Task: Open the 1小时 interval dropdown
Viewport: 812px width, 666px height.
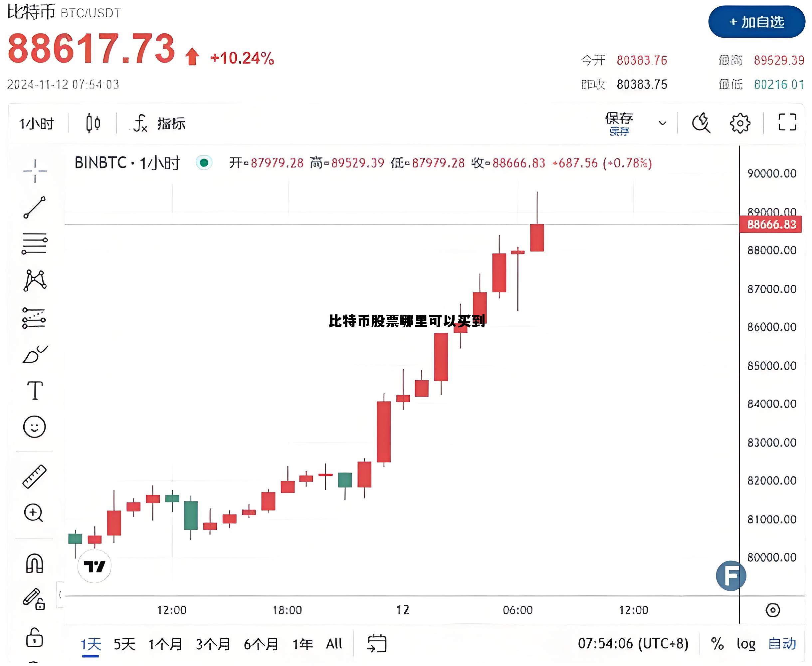Action: [36, 124]
